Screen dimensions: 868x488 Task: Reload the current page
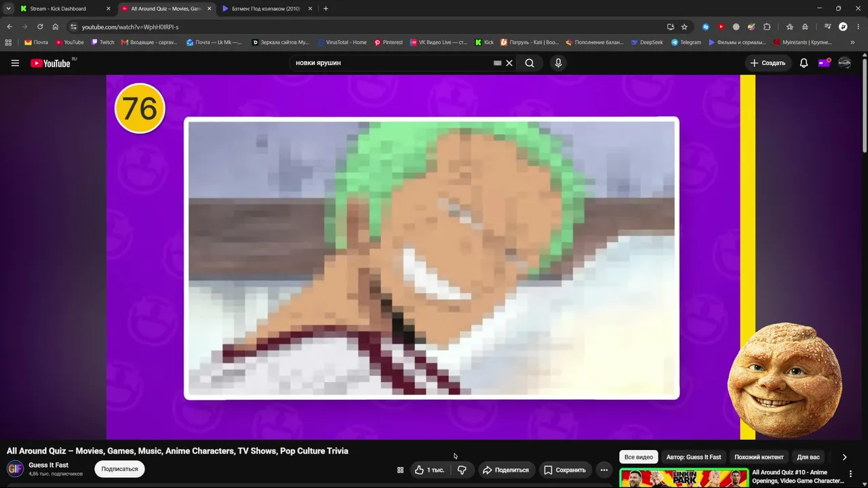(40, 26)
